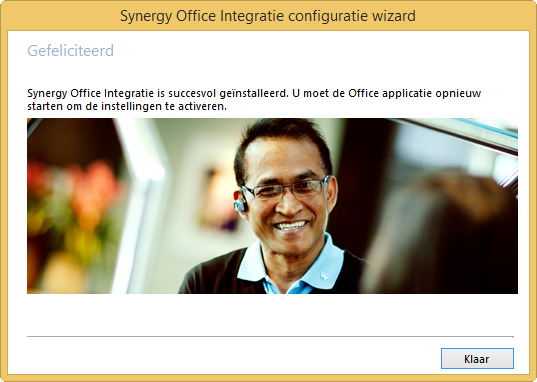Click the word 'Office' in the title

[196, 16]
